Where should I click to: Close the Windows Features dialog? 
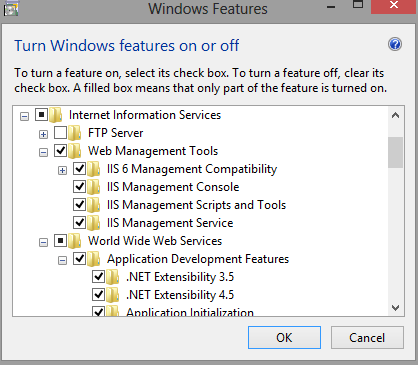tap(394, 6)
